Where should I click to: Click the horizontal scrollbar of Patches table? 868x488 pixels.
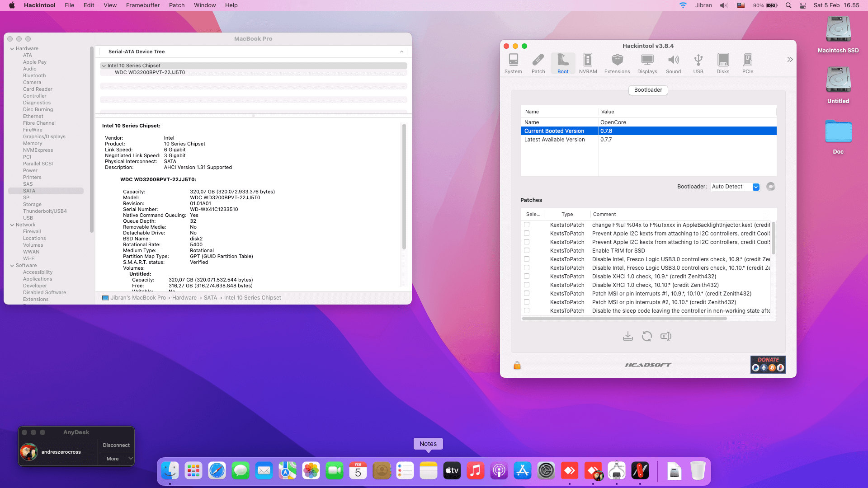coord(624,319)
